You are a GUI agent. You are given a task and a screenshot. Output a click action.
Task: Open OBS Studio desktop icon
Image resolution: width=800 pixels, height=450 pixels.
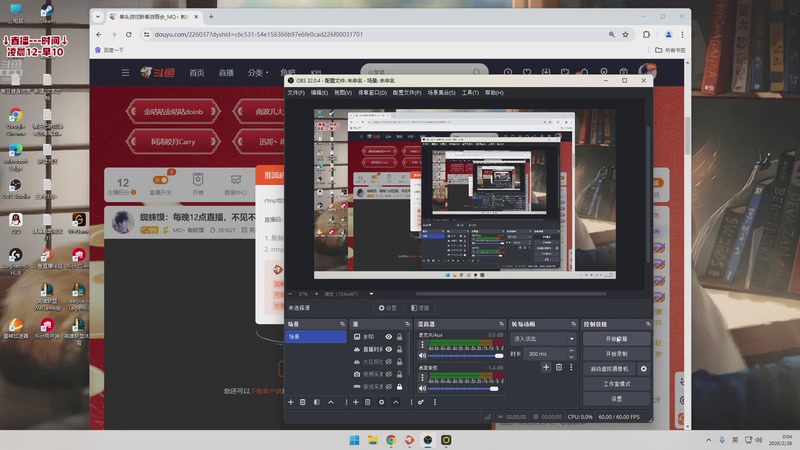point(16,188)
